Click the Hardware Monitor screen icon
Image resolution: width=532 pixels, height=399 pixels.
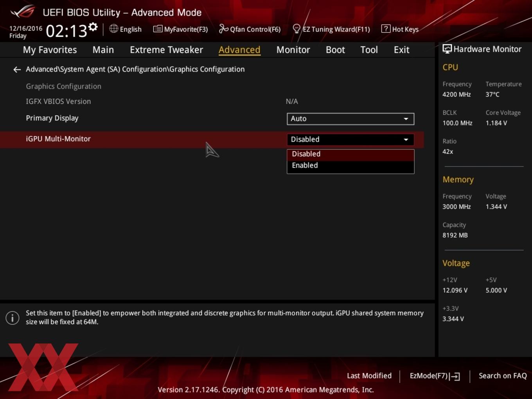447,49
